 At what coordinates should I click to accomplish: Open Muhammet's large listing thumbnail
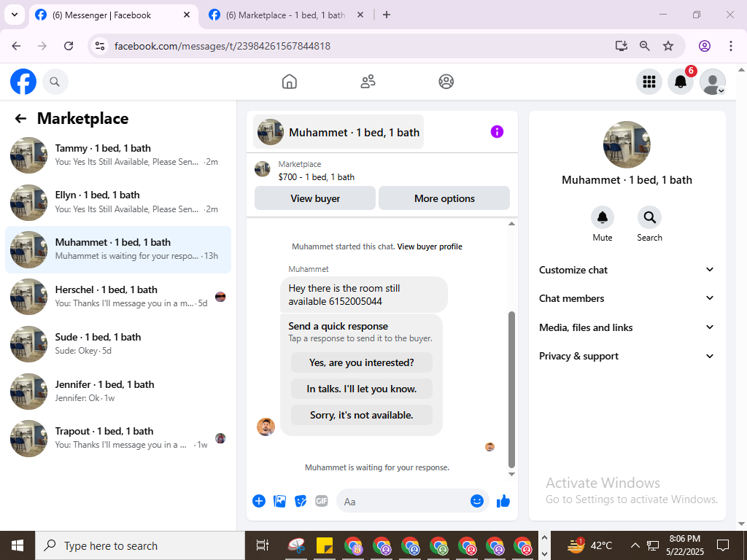pyautogui.click(x=627, y=144)
